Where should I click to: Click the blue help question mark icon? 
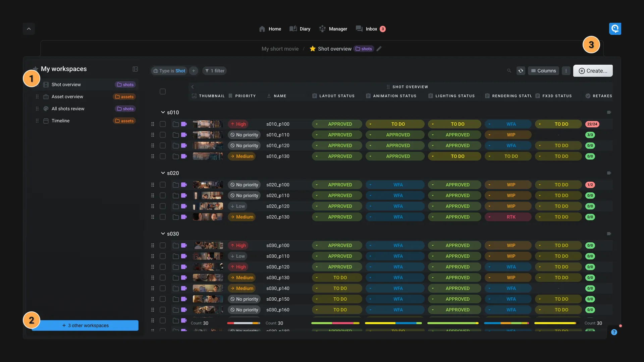click(614, 332)
